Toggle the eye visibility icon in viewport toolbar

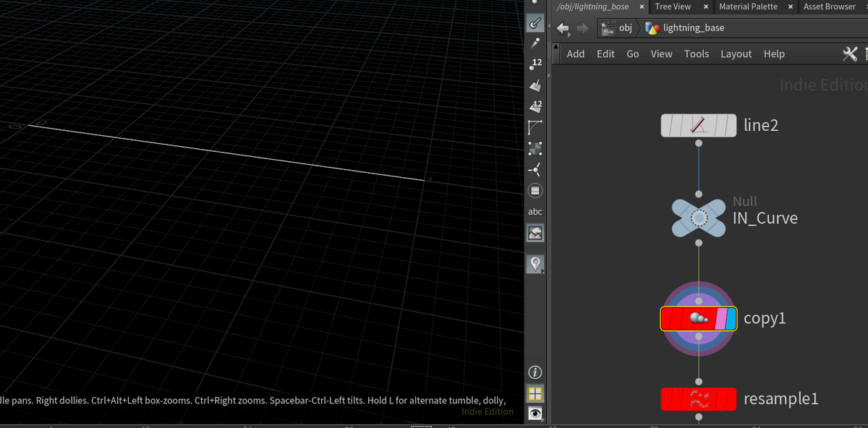tap(535, 414)
